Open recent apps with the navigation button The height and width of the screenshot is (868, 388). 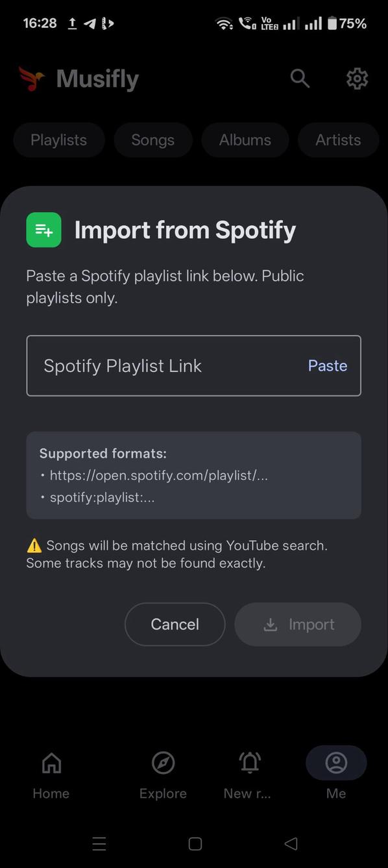point(99,843)
